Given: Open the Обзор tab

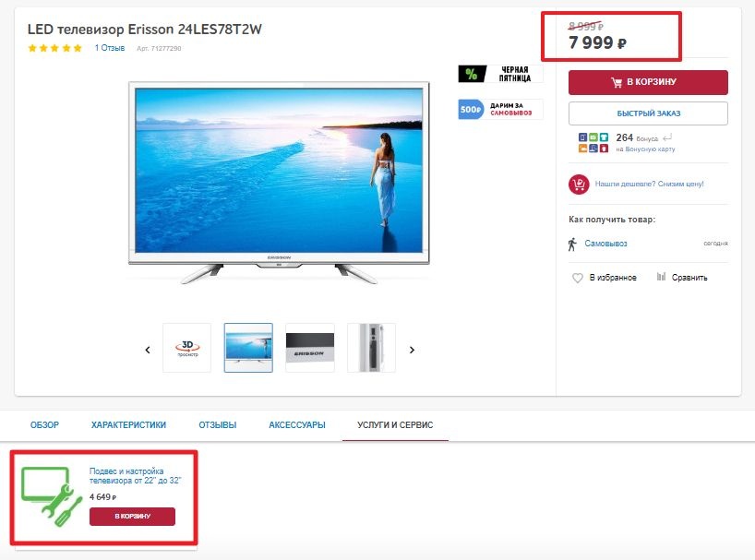Looking at the screenshot, I should (x=44, y=424).
